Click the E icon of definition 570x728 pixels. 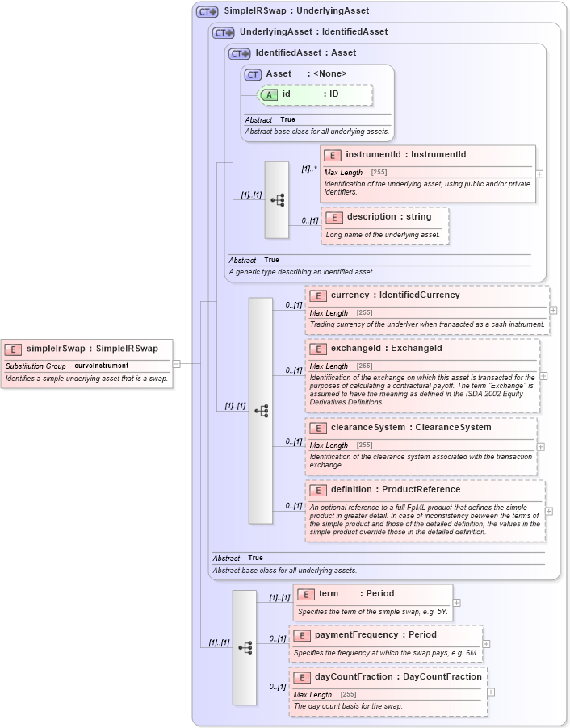pyautogui.click(x=318, y=490)
